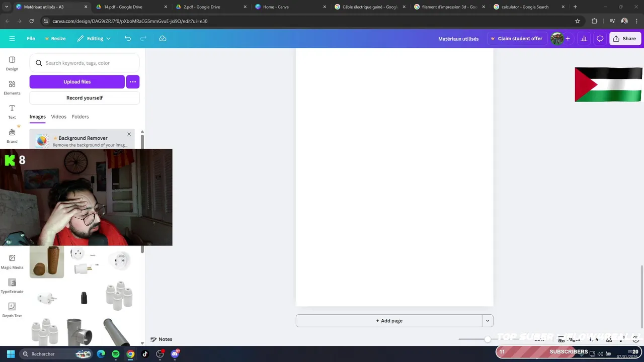Click the cloud save status icon
The image size is (644, 362).
(163, 39)
